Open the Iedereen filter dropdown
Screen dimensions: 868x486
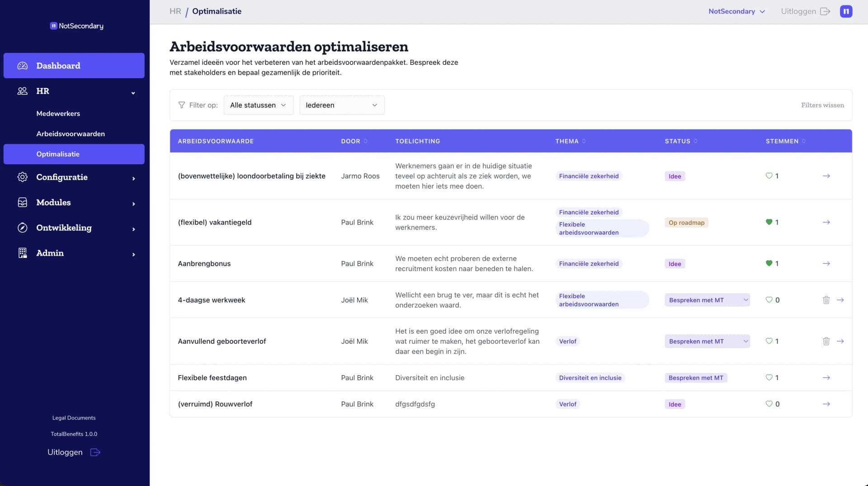(342, 105)
